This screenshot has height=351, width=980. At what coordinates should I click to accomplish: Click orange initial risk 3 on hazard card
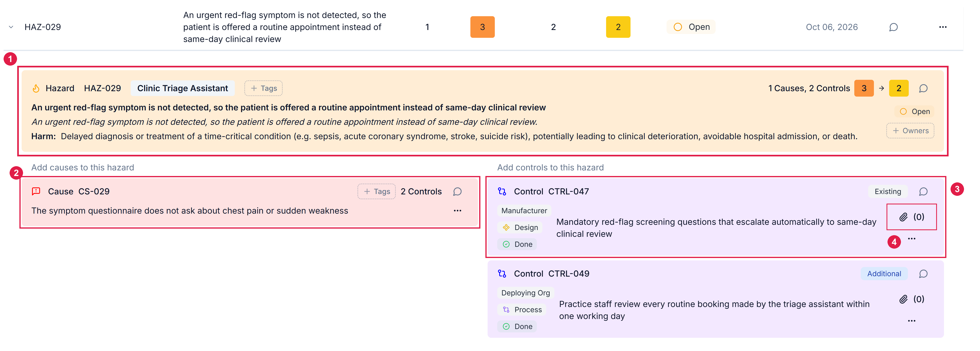tap(864, 88)
